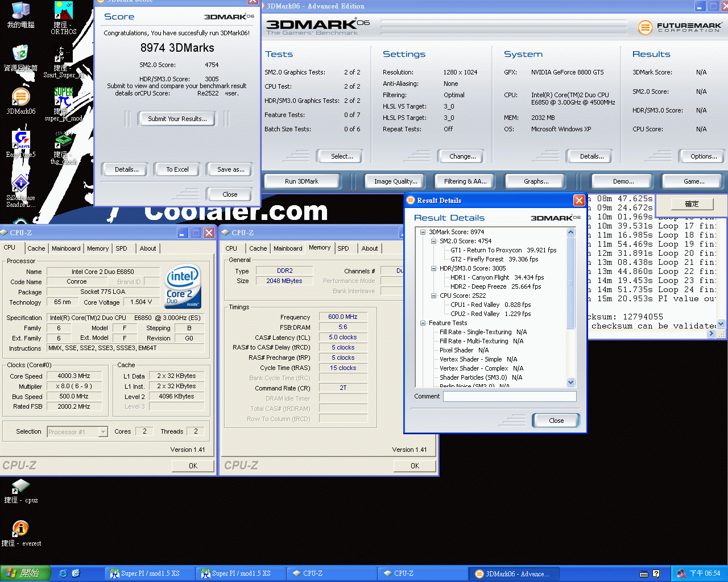Click the Result Details title bar icon
This screenshot has height=582, width=728.
(x=411, y=200)
